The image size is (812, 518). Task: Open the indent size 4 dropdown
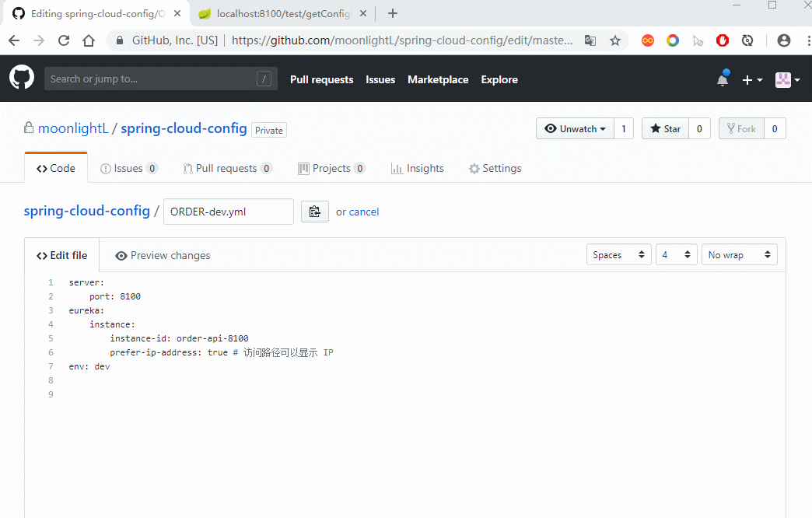tap(677, 255)
